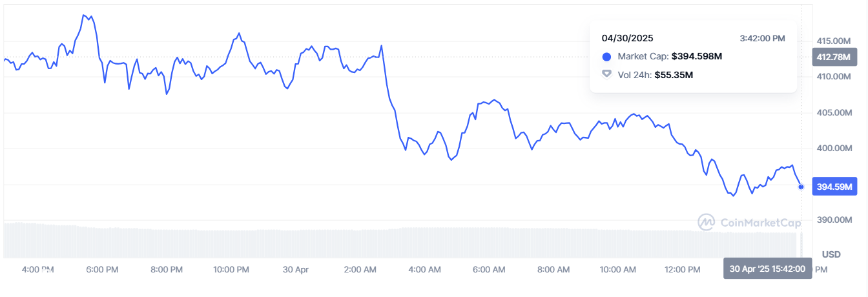Click the CoinMarketCap watermark text

point(760,223)
